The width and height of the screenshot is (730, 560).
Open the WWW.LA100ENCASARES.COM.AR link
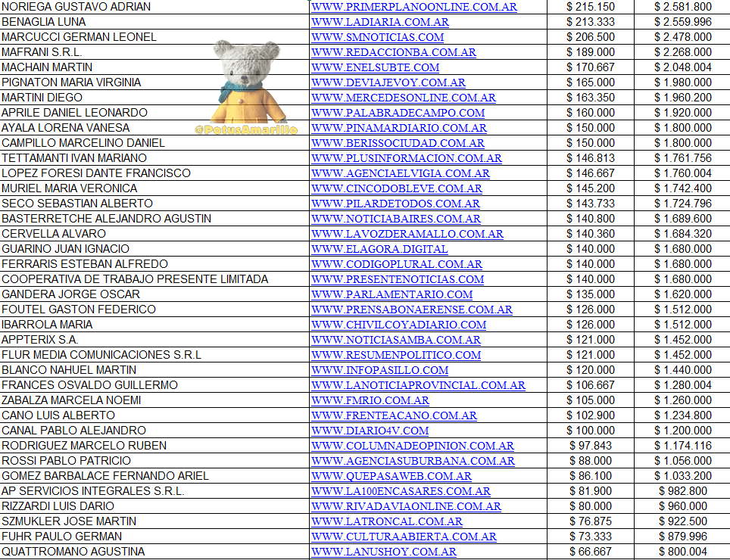click(401, 490)
